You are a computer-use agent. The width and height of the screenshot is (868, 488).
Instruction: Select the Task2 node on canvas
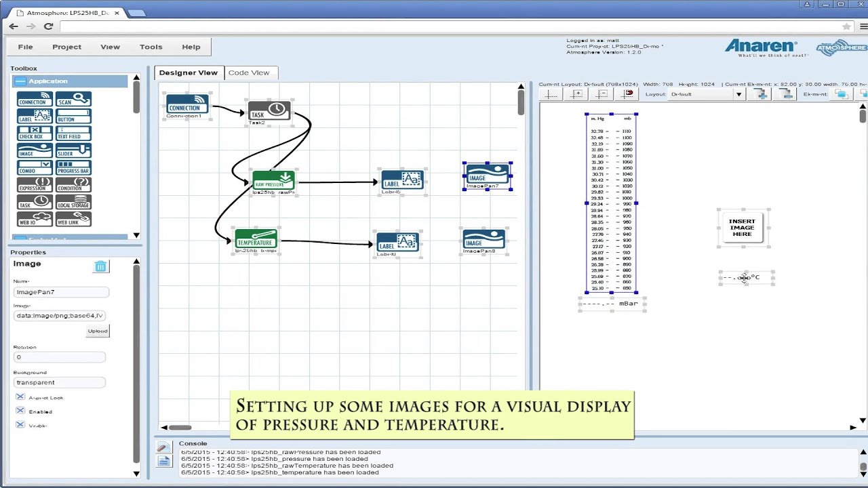(x=269, y=112)
